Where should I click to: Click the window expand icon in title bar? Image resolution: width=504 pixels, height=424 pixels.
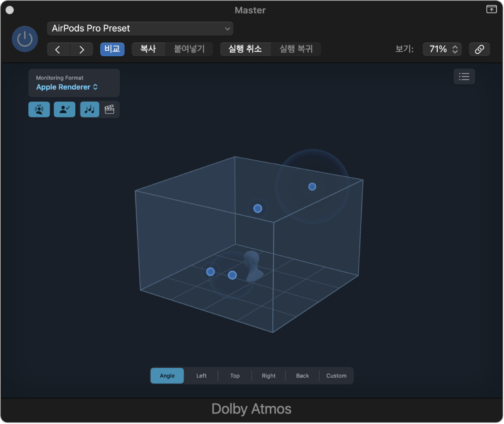[x=491, y=10]
